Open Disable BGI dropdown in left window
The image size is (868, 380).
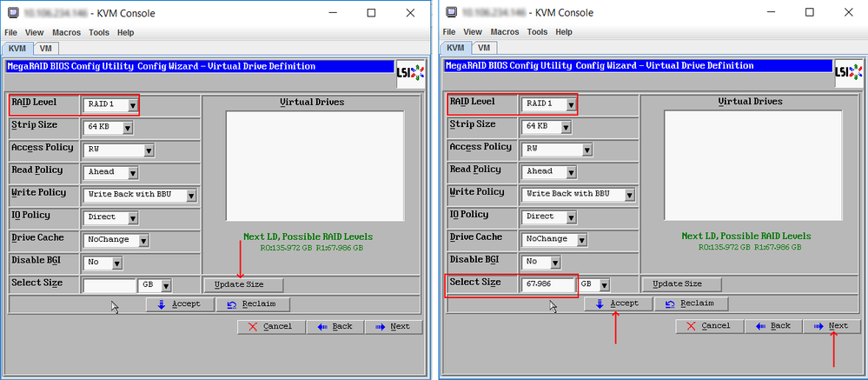click(x=103, y=263)
